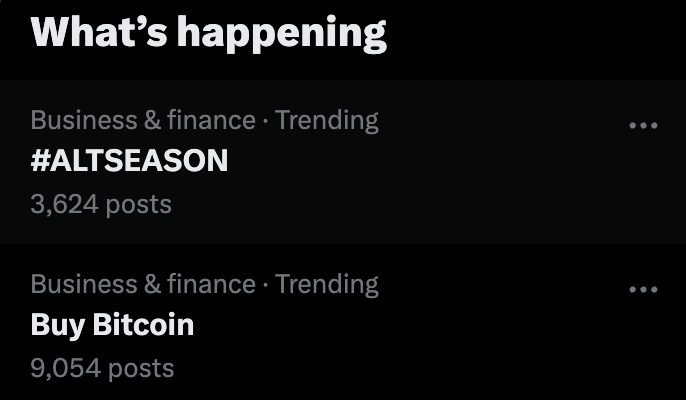Select the 9,054 posts count
Viewport: 686px width, 400px height.
tap(102, 368)
